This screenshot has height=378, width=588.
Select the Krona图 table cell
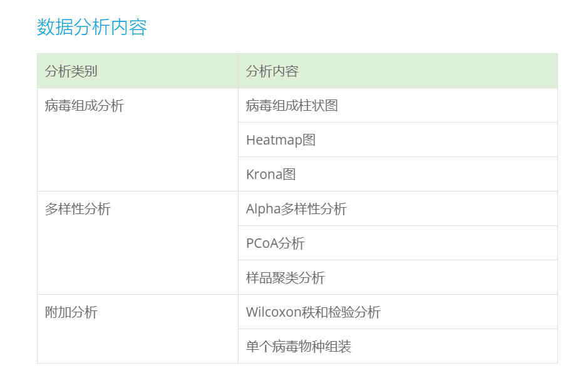pos(271,175)
